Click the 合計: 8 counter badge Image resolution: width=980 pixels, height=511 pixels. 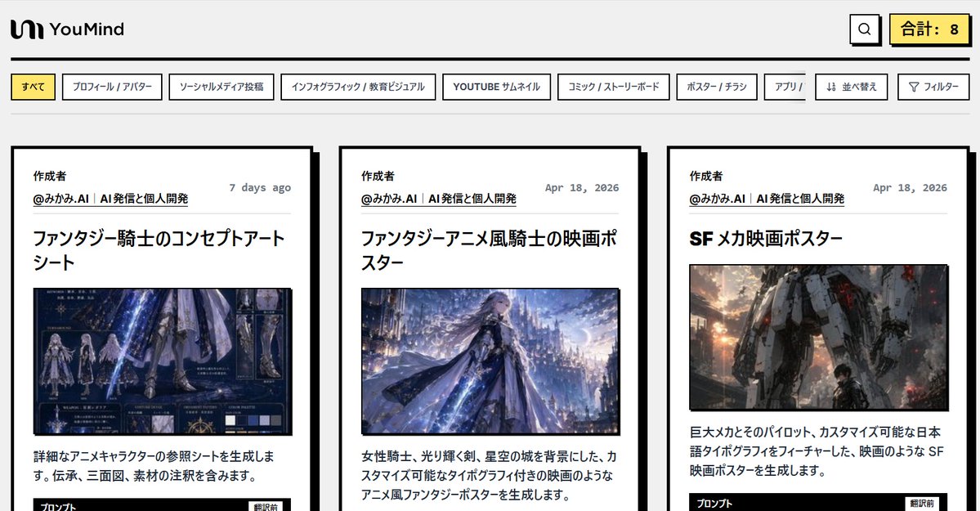929,29
